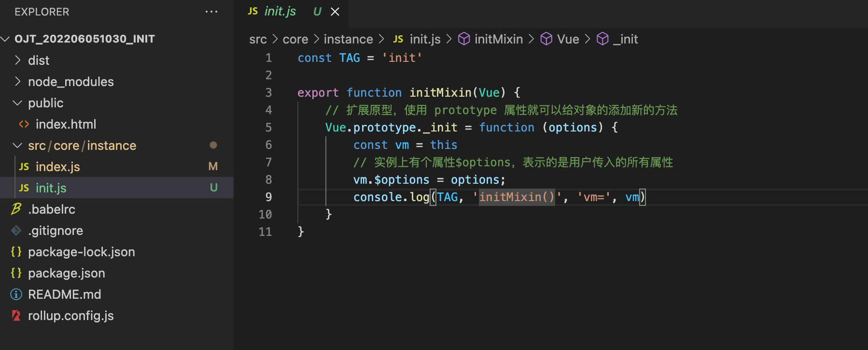This screenshot has height=350, width=868.
Task: Click the JS icon beside index.js
Action: (24, 167)
